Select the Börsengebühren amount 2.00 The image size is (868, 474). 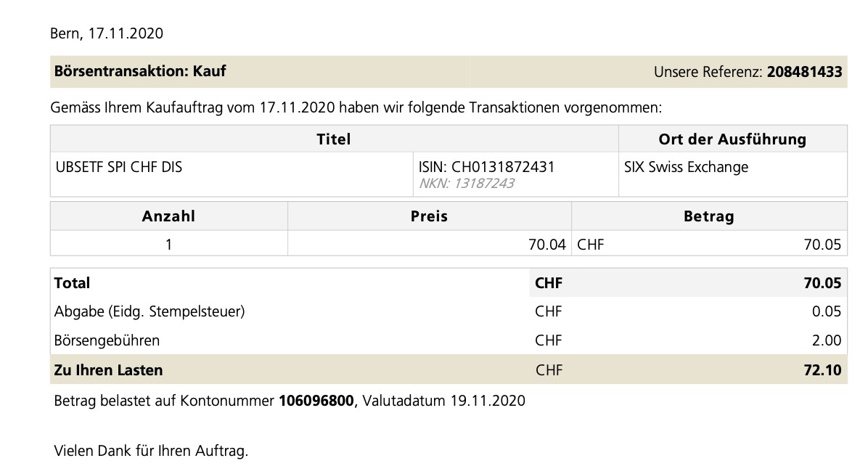tap(827, 340)
